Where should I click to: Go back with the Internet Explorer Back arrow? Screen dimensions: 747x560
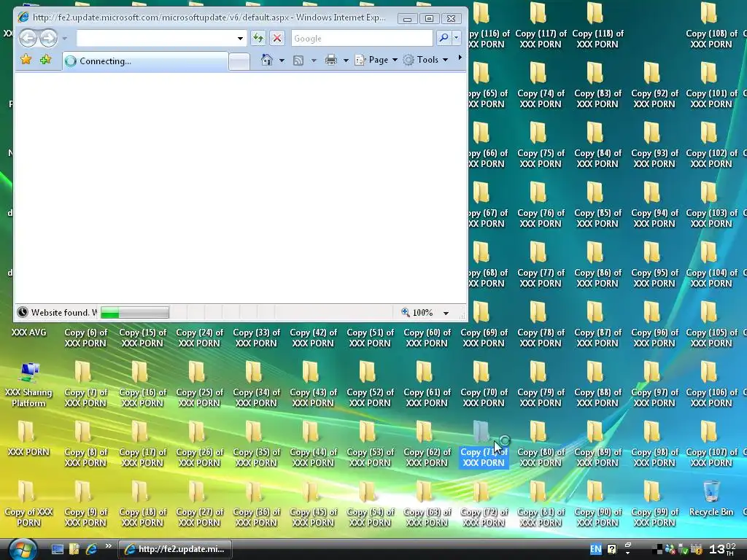point(28,38)
